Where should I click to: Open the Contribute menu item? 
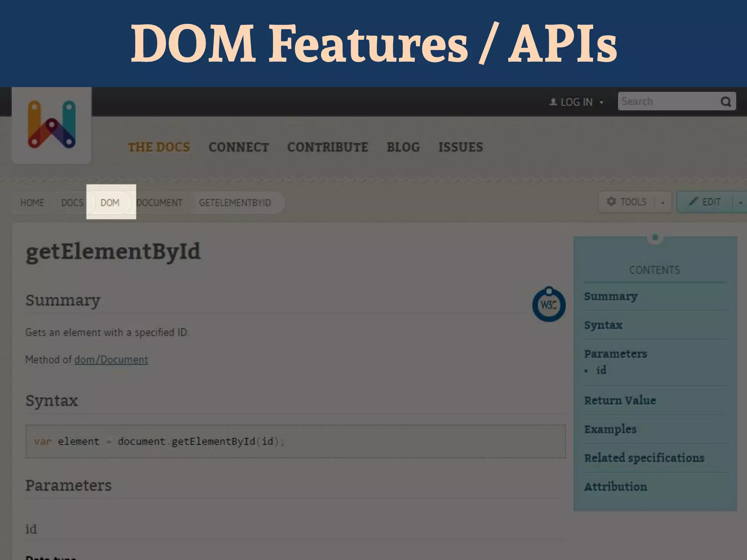point(328,147)
